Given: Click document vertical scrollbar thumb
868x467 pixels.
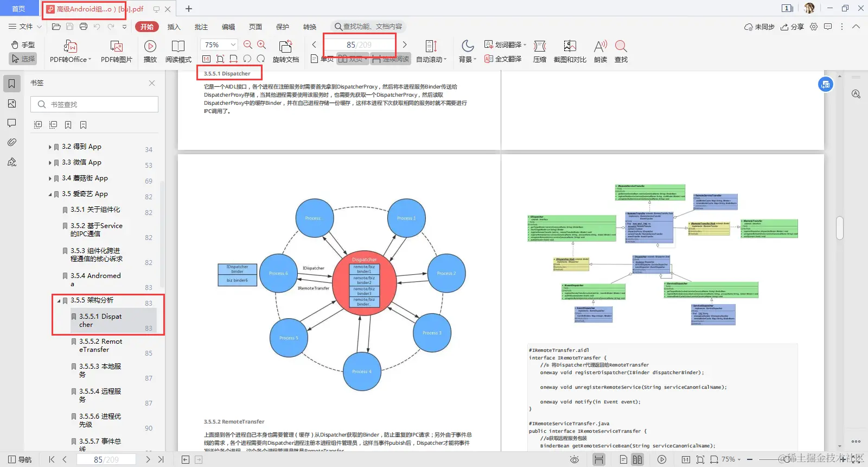Looking at the screenshot, I should coord(840,228).
